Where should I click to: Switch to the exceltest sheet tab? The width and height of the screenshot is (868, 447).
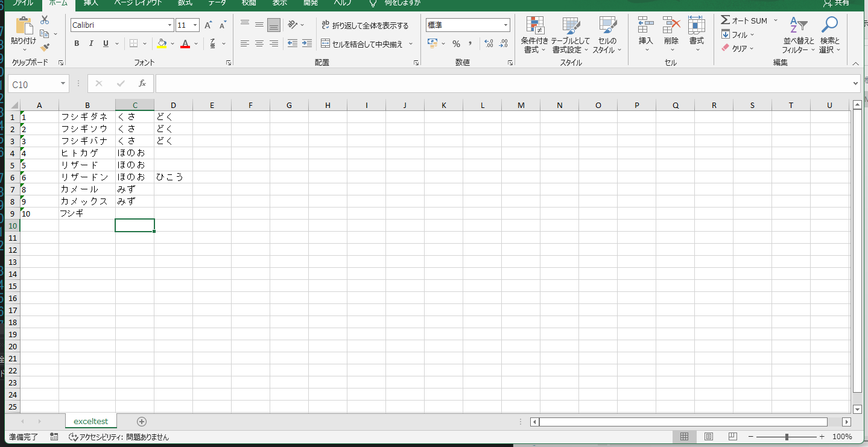[x=90, y=422]
